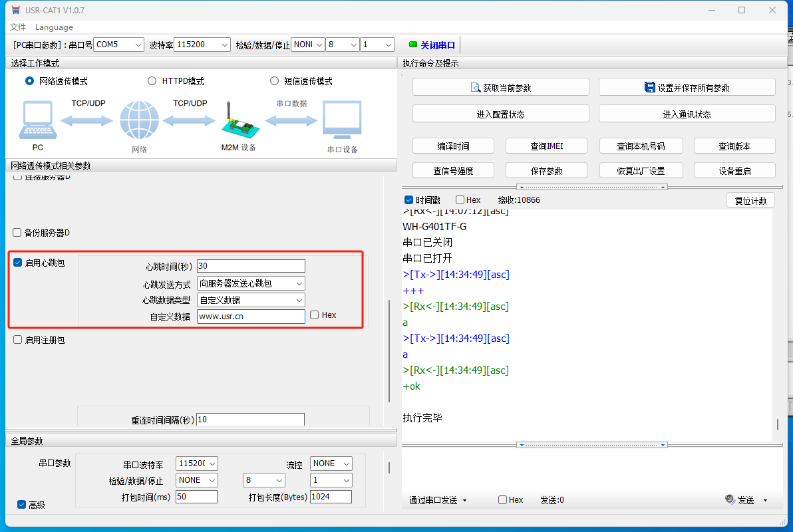
Task: Enable the 启用注册包 checkbox
Action: tap(18, 340)
